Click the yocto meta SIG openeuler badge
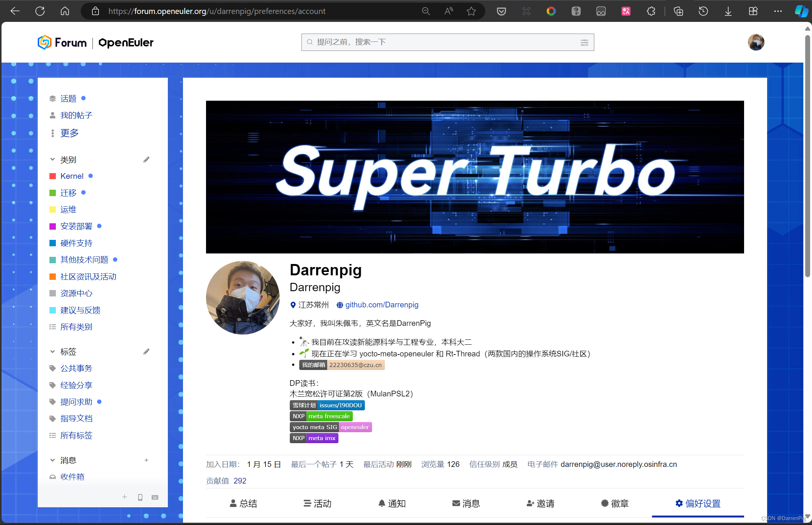Image resolution: width=812 pixels, height=525 pixels. coord(331,427)
